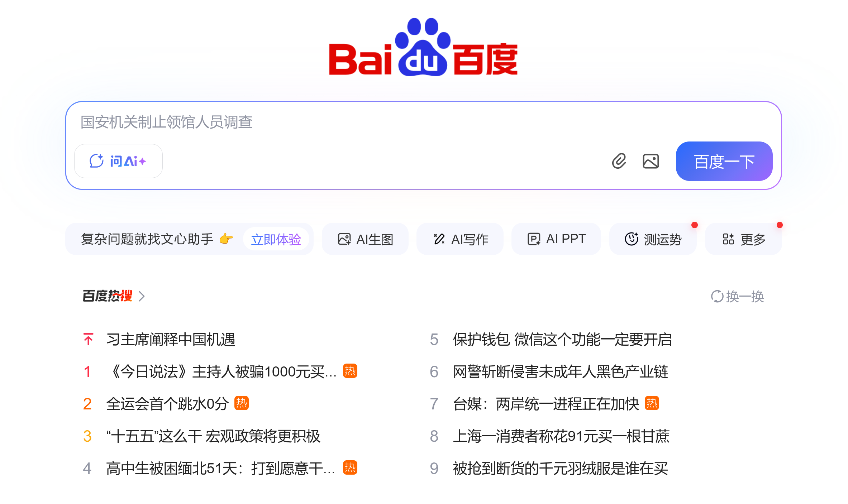
Task: Click the chevron next to 百度热搜
Action: (x=142, y=296)
